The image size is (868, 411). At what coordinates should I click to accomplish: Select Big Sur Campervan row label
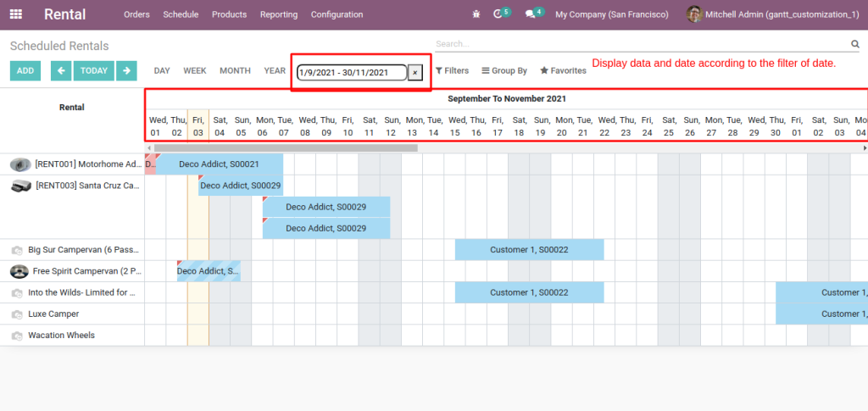click(x=83, y=250)
